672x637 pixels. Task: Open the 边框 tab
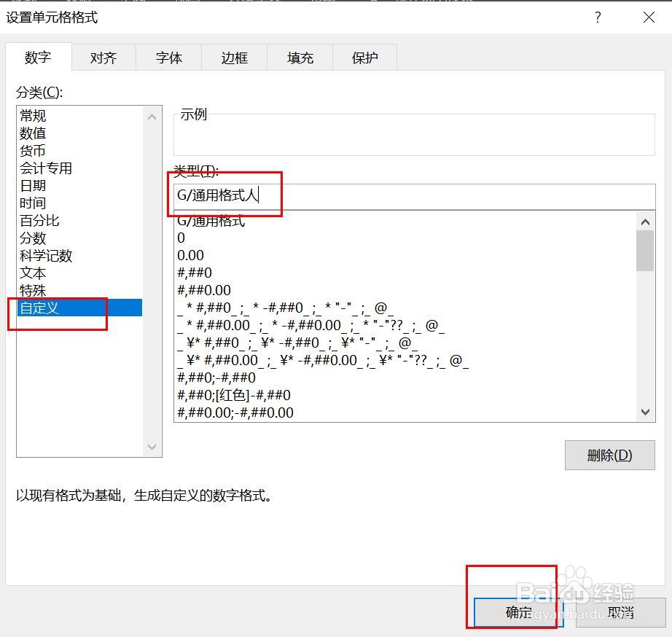point(235,58)
